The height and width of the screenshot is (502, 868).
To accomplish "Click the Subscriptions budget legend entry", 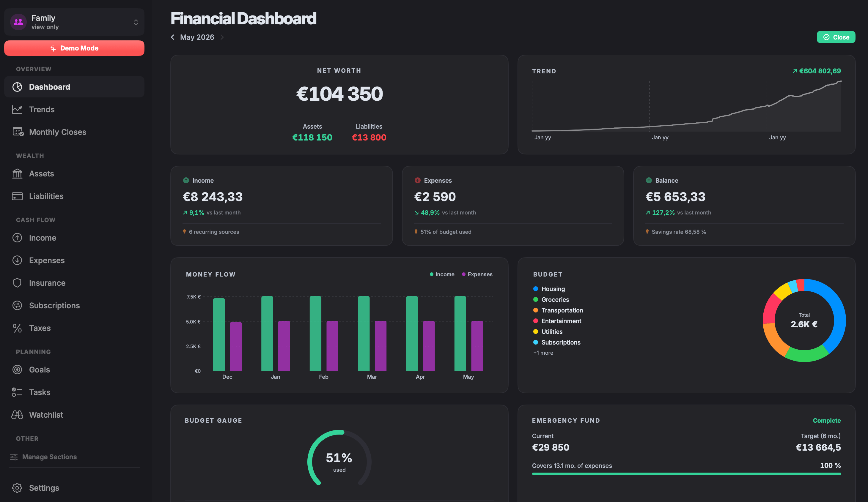I will [557, 342].
